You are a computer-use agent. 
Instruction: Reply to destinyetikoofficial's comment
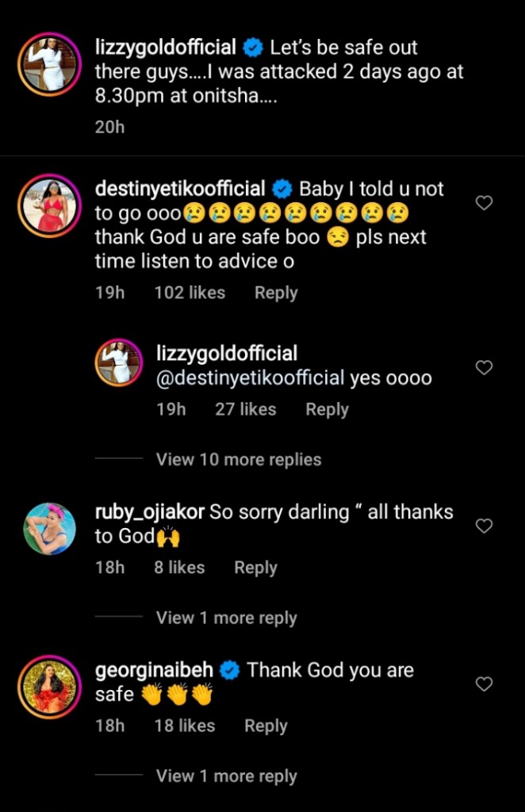click(276, 293)
